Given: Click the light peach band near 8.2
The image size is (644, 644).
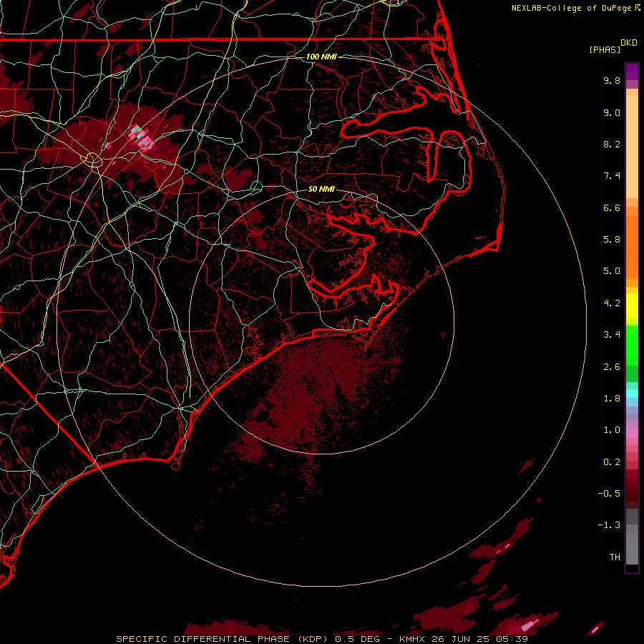Looking at the screenshot, I should pyautogui.click(x=632, y=147).
